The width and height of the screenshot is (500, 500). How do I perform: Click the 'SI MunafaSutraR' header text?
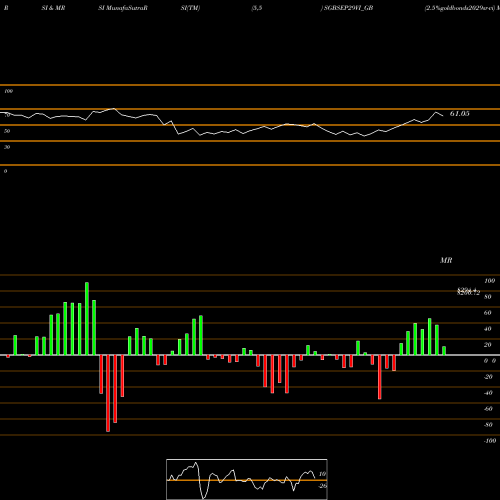(x=123, y=8)
